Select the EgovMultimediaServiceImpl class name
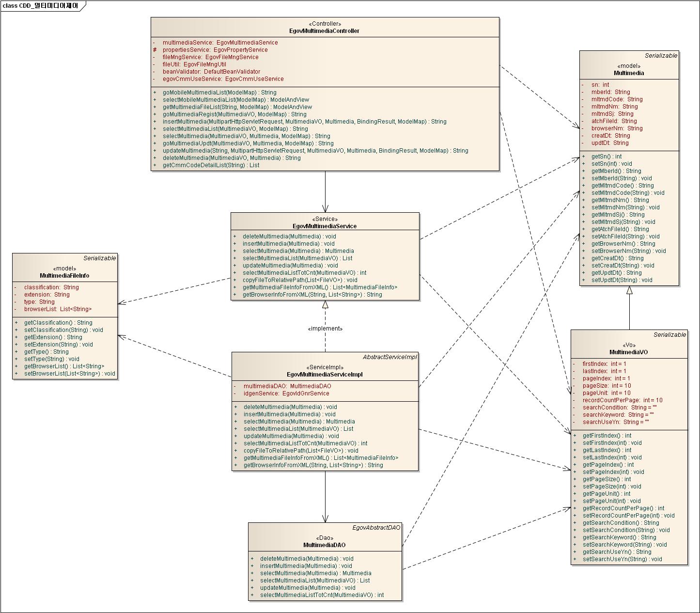 point(325,375)
